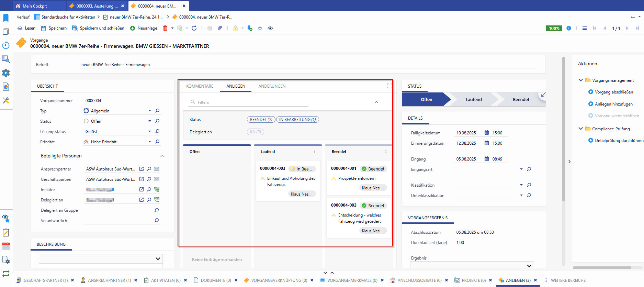
Task: Click the red trash delete icon in toolbar
Action: (165, 28)
